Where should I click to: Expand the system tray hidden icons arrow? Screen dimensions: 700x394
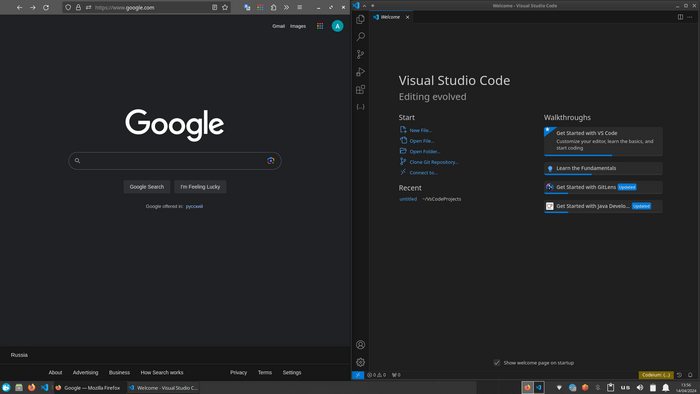pos(559,388)
